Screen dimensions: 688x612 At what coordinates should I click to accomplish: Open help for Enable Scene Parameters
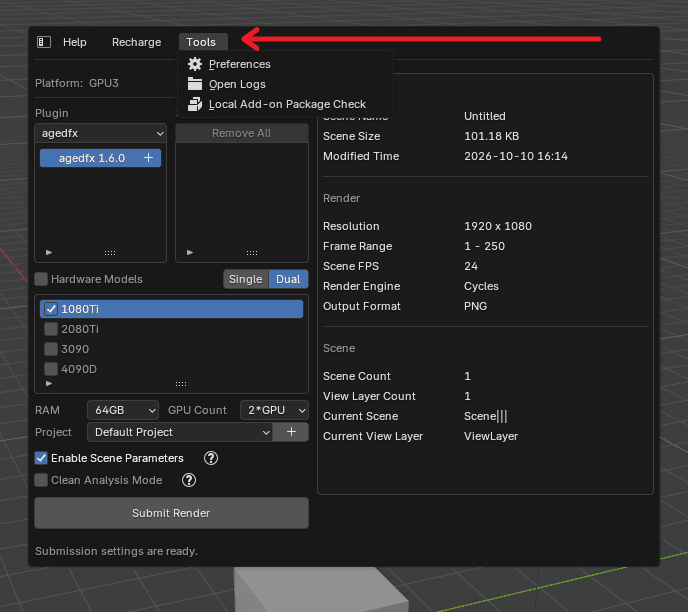point(211,458)
